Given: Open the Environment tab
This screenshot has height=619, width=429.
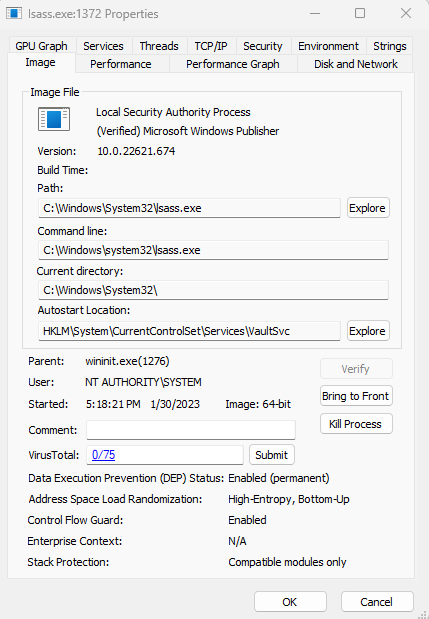Looking at the screenshot, I should (328, 46).
